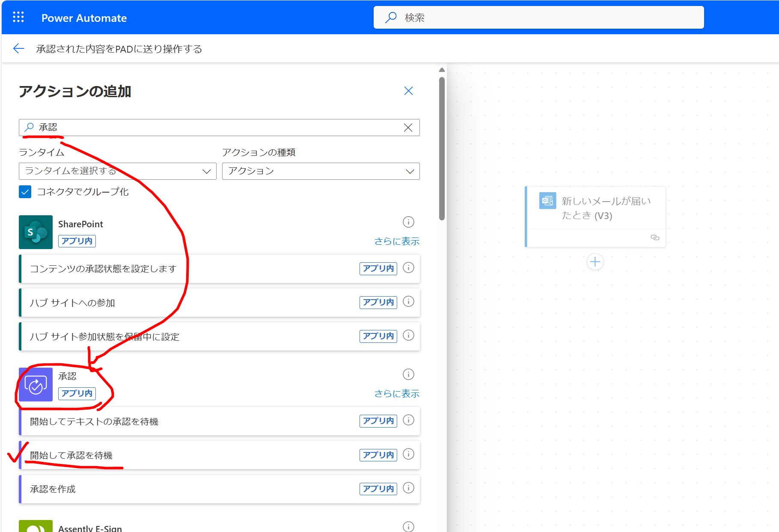Show info for 開始してテキストの承認を待機
The image size is (779, 532).
pos(409,420)
